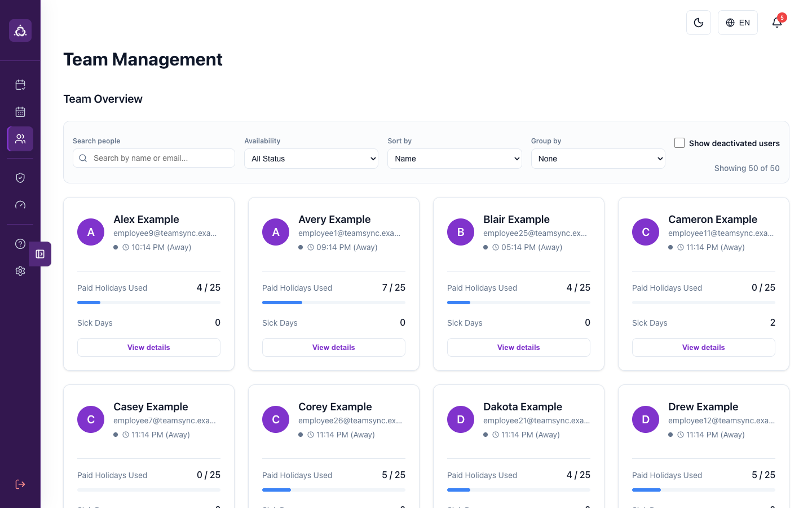Open the Availability All Status dropdown

click(x=311, y=159)
